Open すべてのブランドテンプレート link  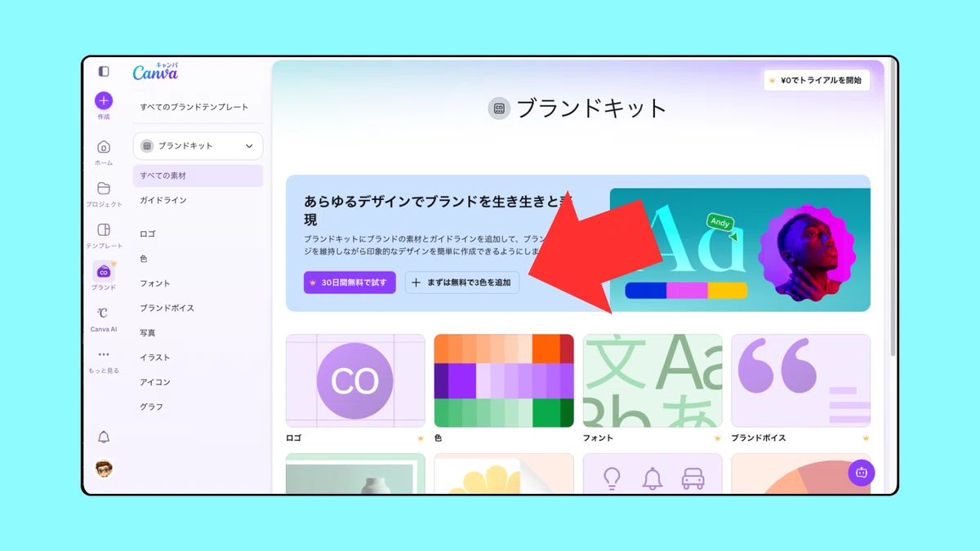194,107
